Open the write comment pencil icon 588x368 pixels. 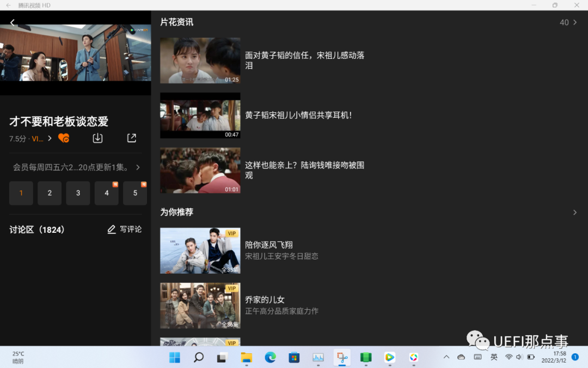coord(112,230)
